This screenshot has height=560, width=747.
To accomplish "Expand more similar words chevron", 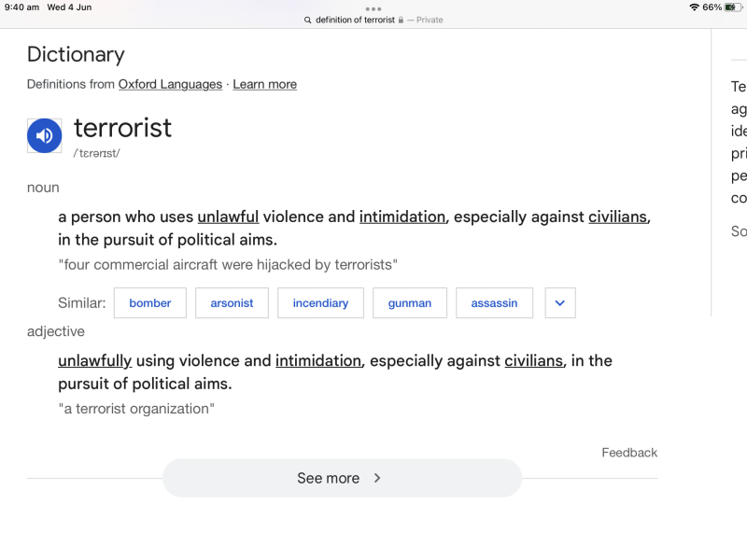I will (x=560, y=303).
